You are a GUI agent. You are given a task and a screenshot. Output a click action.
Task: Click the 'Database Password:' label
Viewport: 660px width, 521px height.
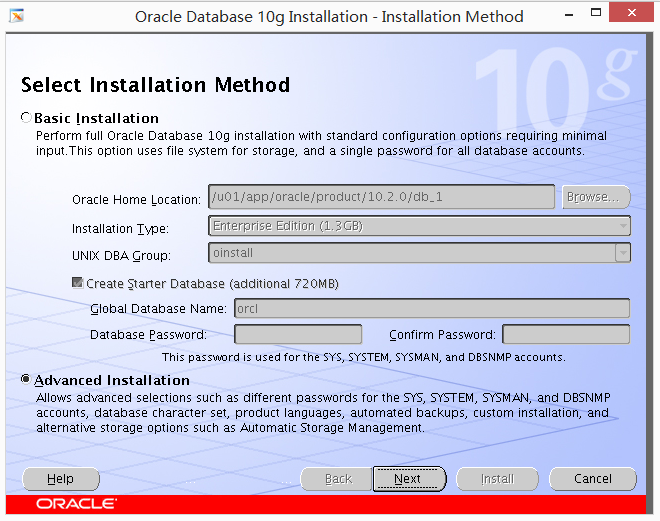click(148, 335)
